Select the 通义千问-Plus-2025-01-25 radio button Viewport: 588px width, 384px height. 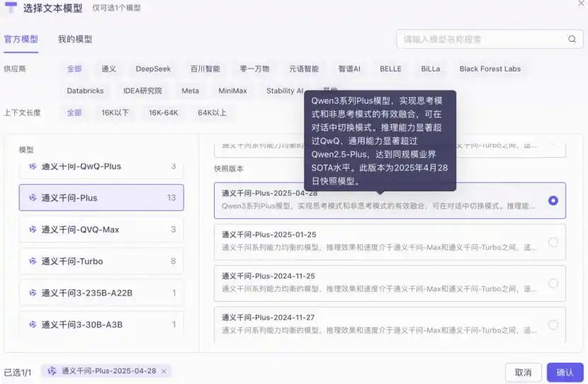click(x=553, y=242)
